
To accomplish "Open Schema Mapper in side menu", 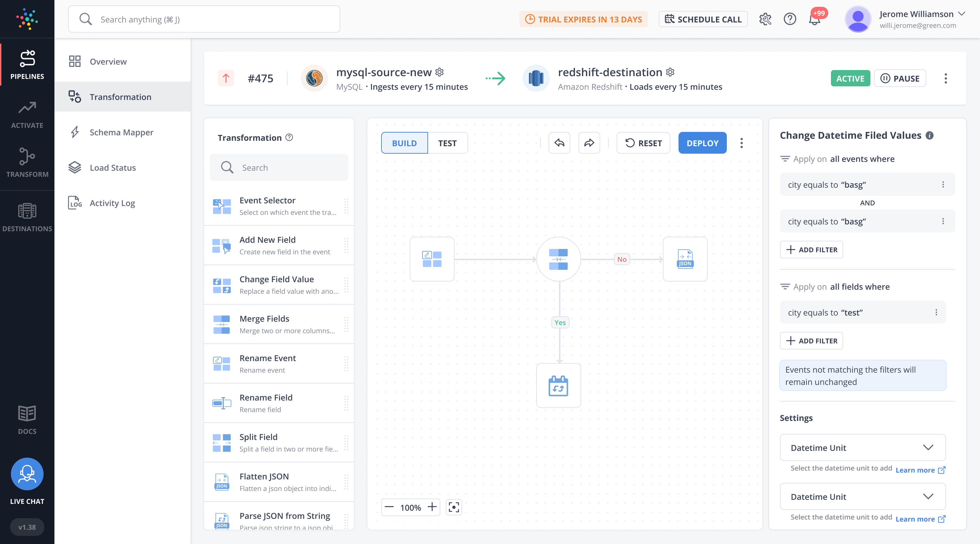I will tap(121, 132).
